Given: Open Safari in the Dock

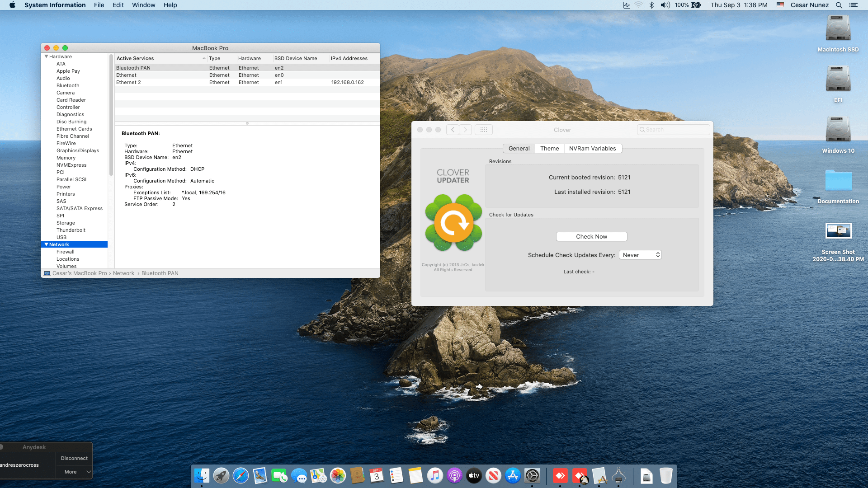Looking at the screenshot, I should click(241, 476).
